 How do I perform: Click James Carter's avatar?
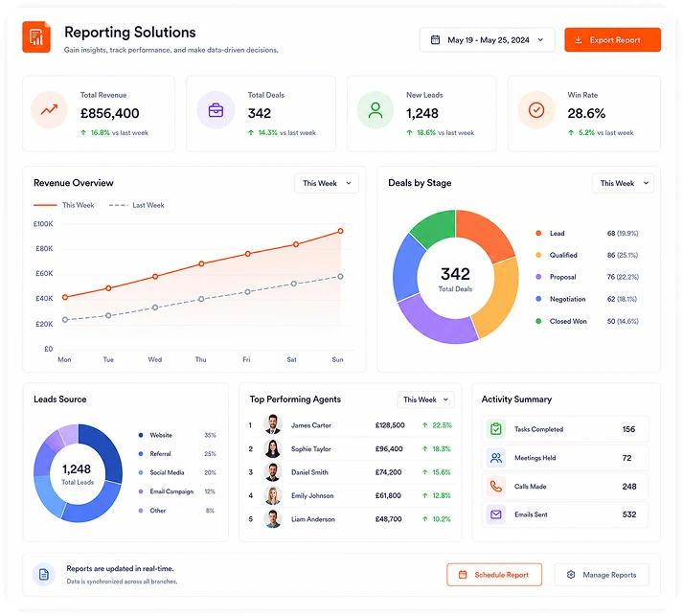pos(273,424)
